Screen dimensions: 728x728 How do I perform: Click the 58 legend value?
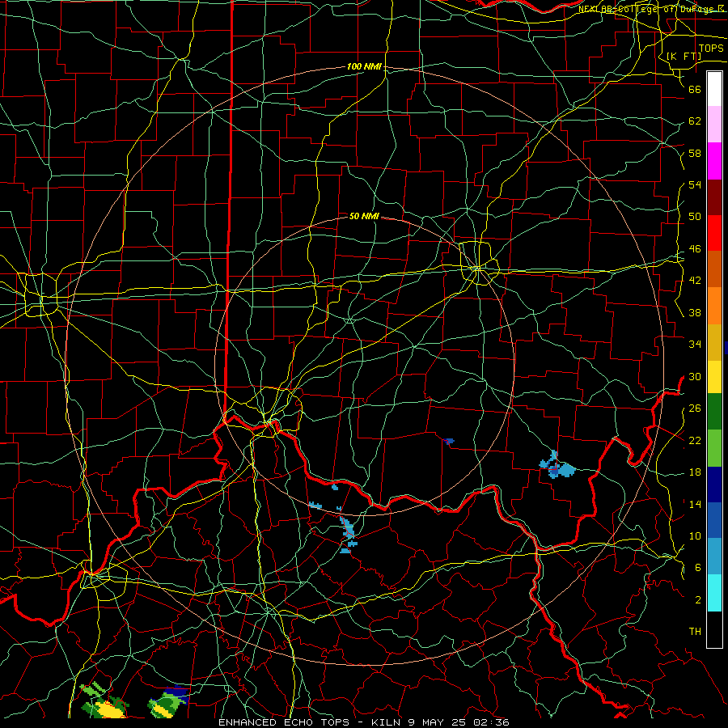(x=695, y=153)
